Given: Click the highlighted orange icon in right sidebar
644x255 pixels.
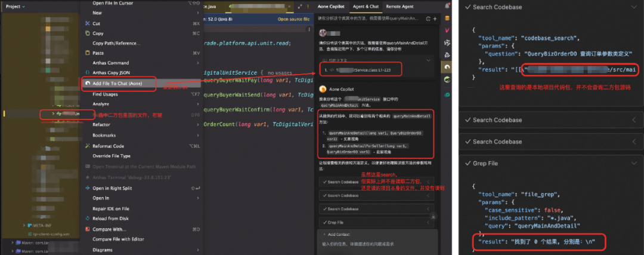Looking at the screenshot, I should [448, 67].
